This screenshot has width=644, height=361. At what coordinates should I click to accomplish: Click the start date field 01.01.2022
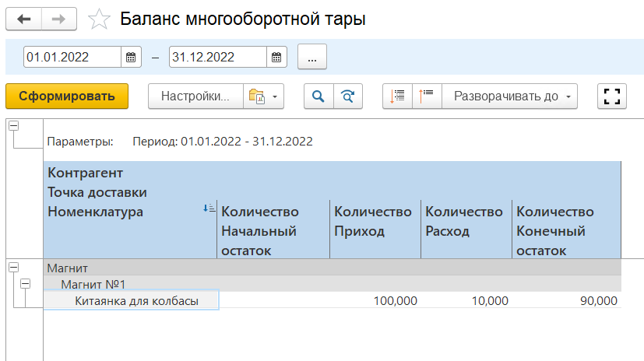pyautogui.click(x=72, y=57)
